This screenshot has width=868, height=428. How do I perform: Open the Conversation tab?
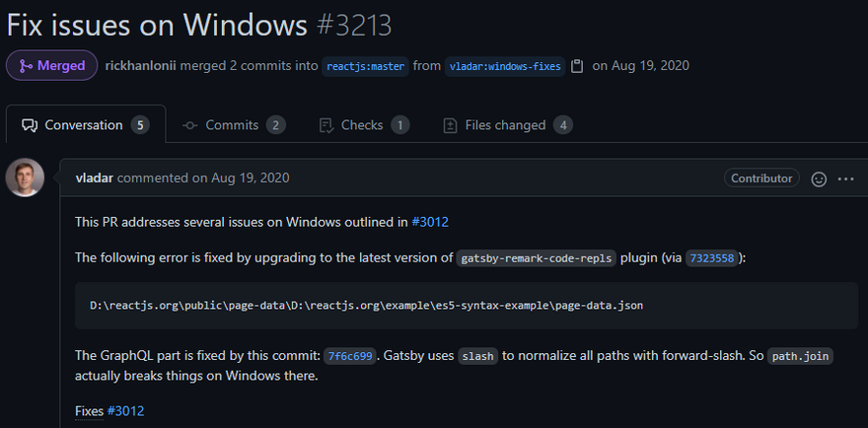pos(86,125)
